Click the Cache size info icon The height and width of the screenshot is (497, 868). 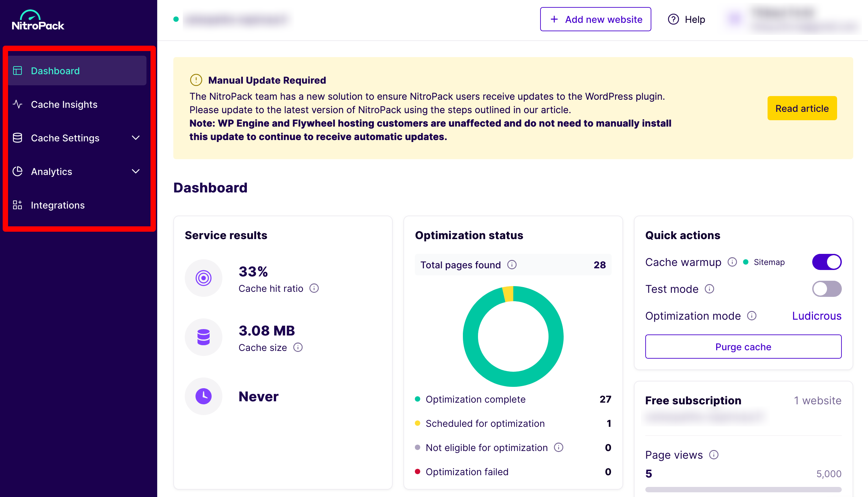(298, 348)
